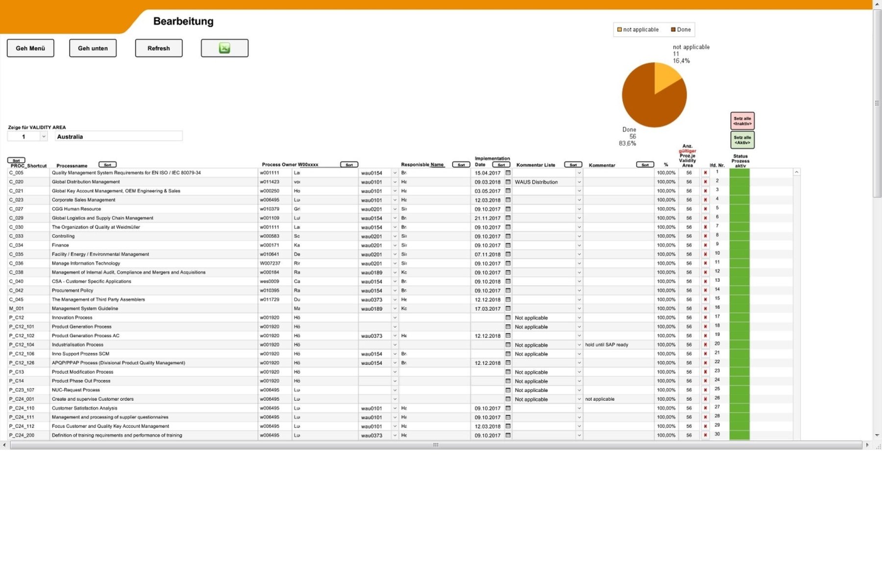The height and width of the screenshot is (588, 882).
Task: Toggle green active status for row 20
Action: pos(739,344)
